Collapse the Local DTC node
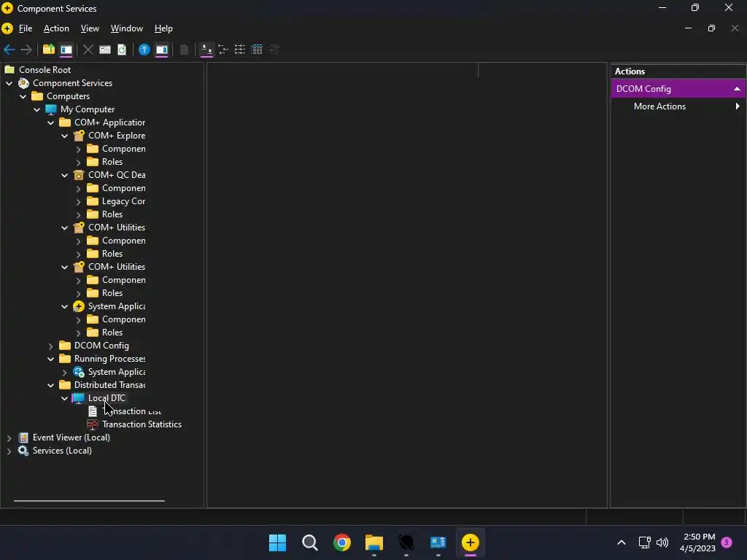This screenshot has height=560, width=747. tap(64, 399)
